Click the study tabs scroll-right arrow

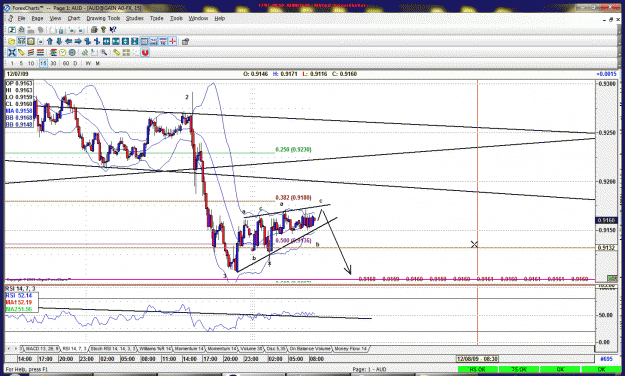coord(16,348)
